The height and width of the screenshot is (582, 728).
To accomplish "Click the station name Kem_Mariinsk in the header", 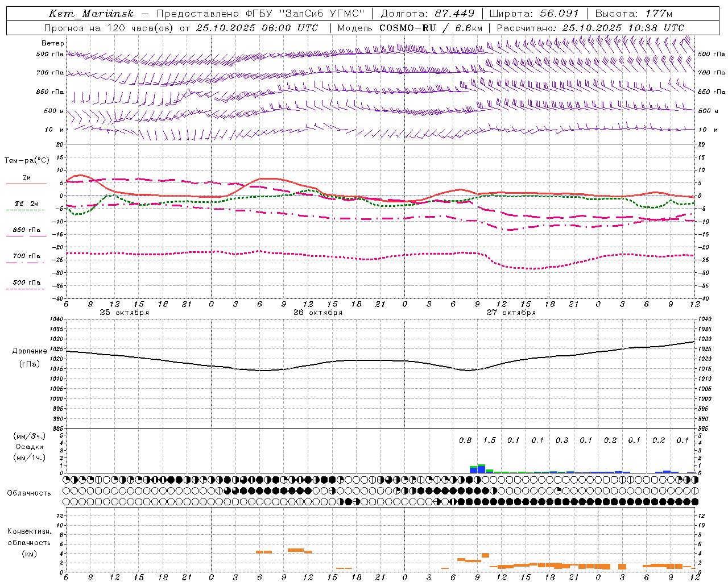I will [91, 14].
